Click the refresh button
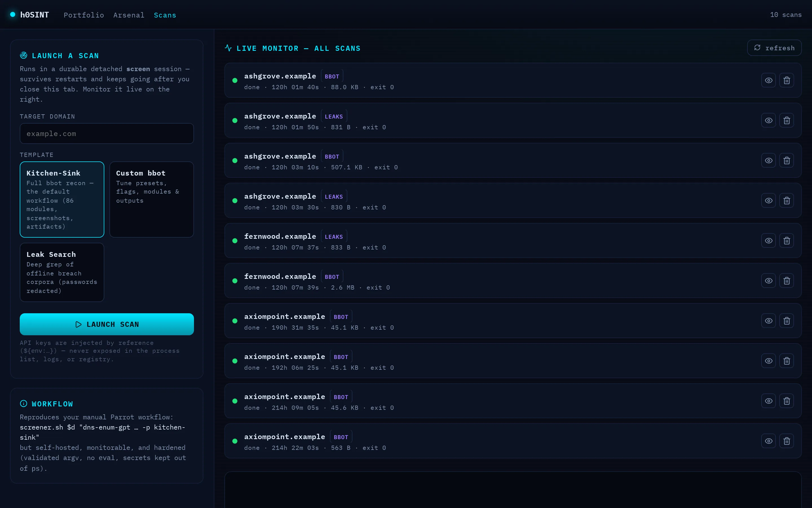The width and height of the screenshot is (812, 508). coord(774,48)
